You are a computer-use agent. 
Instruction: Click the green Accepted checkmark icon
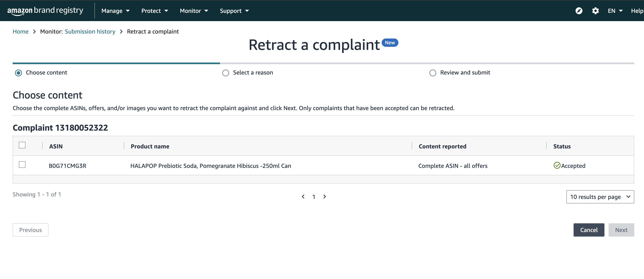(557, 165)
